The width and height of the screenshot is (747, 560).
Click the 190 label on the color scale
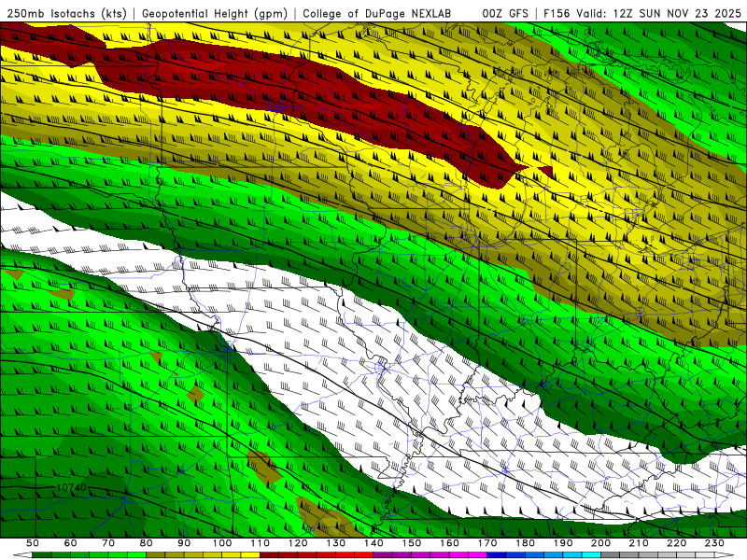tap(563, 543)
